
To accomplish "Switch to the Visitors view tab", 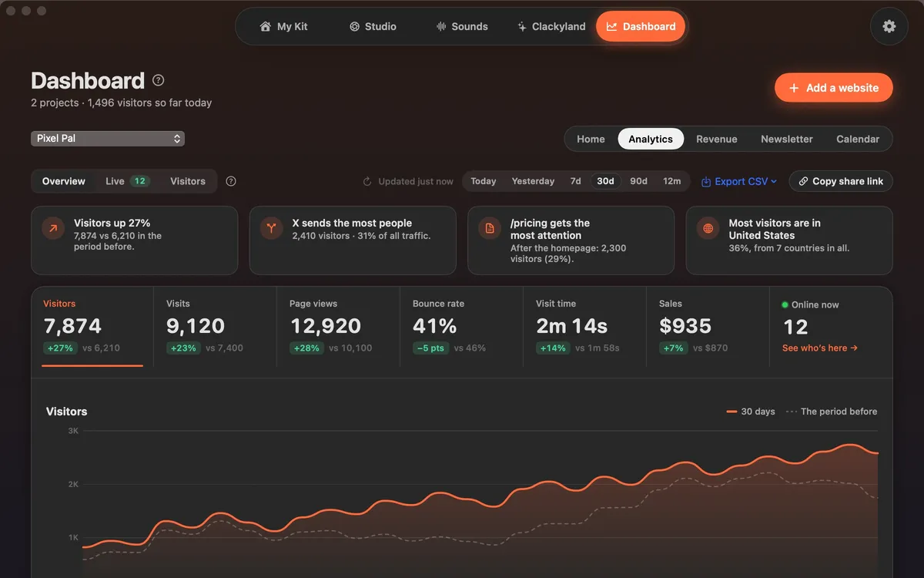I will tap(188, 181).
